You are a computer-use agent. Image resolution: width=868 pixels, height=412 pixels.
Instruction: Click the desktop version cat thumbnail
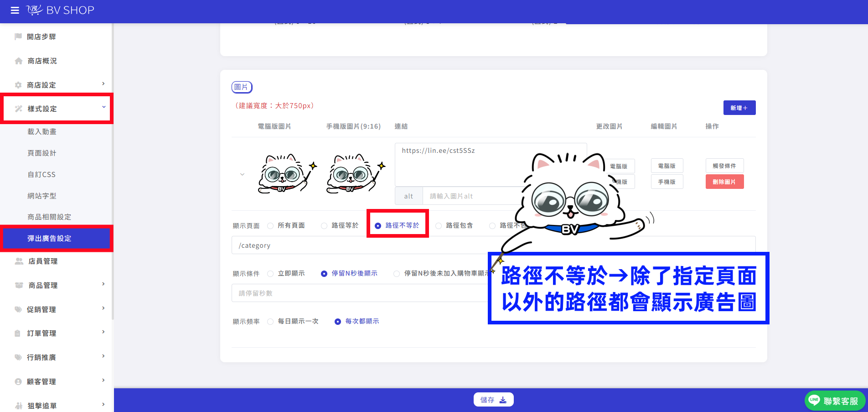tap(287, 174)
